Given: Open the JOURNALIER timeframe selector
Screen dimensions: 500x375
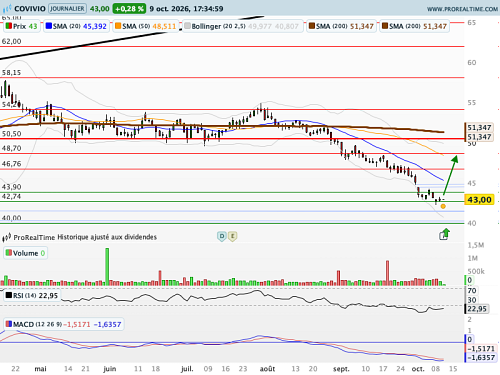Looking at the screenshot, I should point(68,8).
